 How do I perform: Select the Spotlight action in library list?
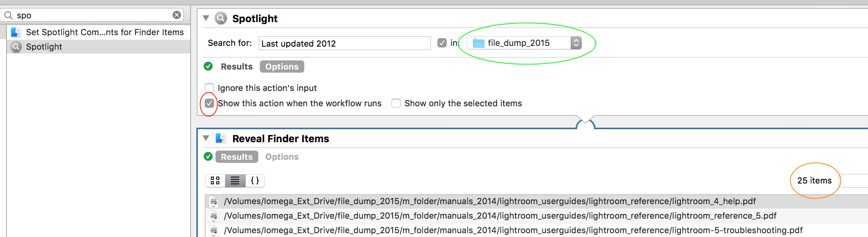[x=99, y=47]
